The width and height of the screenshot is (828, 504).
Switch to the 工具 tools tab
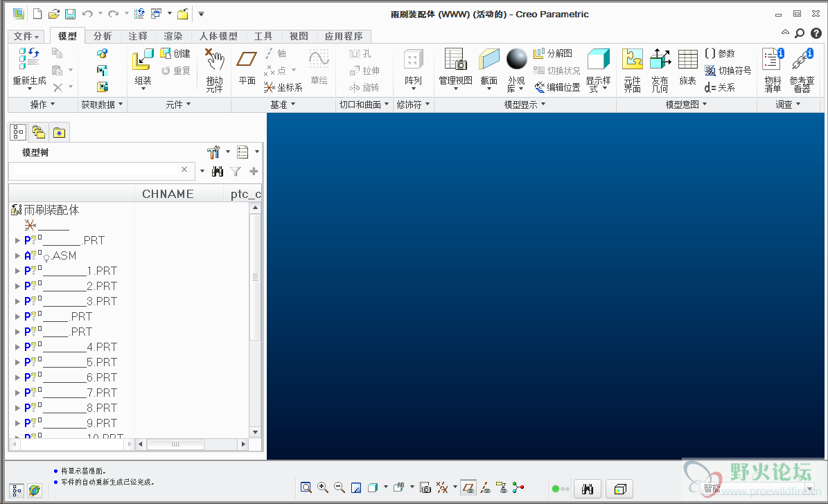click(263, 36)
